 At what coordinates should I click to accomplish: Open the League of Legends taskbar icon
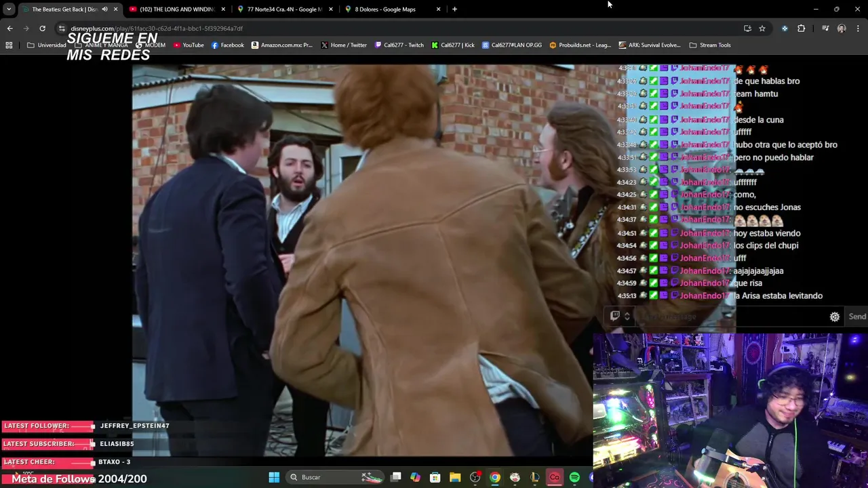pyautogui.click(x=534, y=477)
